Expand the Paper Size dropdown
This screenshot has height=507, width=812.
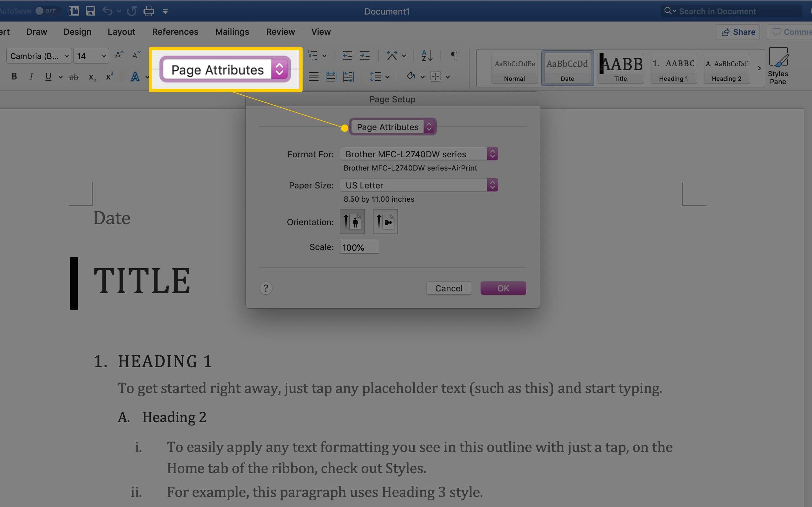[492, 185]
